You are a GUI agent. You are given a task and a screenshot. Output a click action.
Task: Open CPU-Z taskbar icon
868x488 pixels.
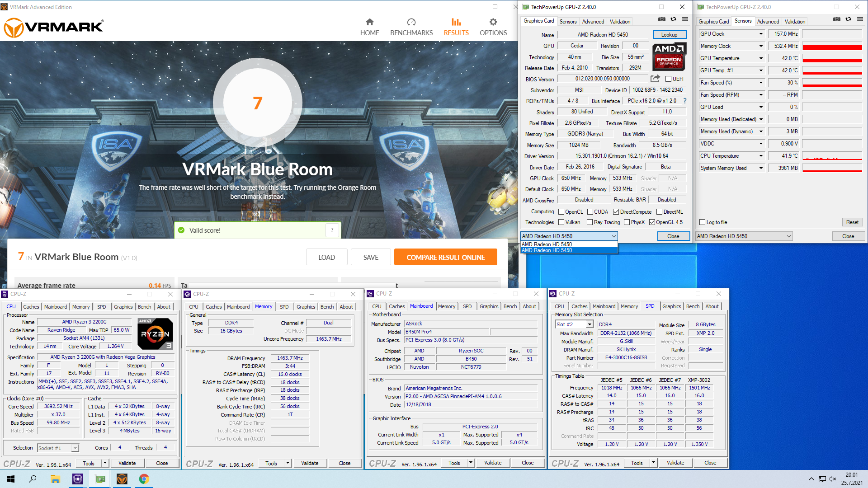coord(78,479)
